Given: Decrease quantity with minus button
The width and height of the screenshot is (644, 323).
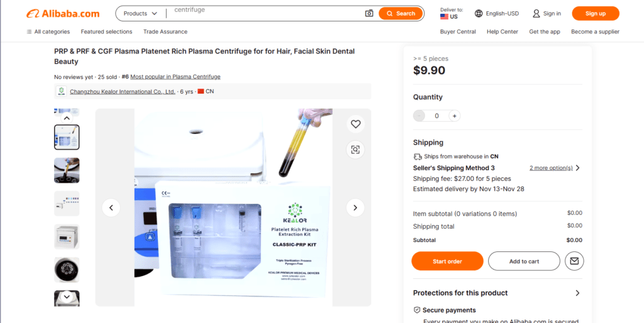Looking at the screenshot, I should 419,116.
